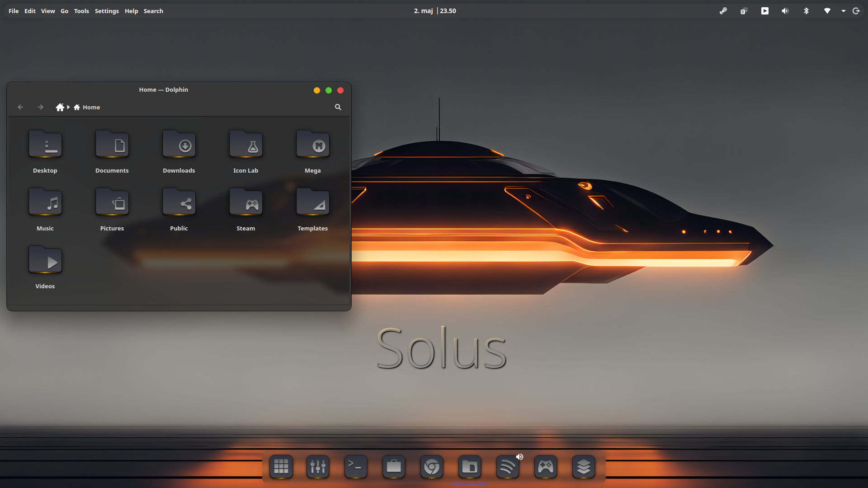Click the keys tray icon
Viewport: 868px width, 488px height.
[723, 11]
